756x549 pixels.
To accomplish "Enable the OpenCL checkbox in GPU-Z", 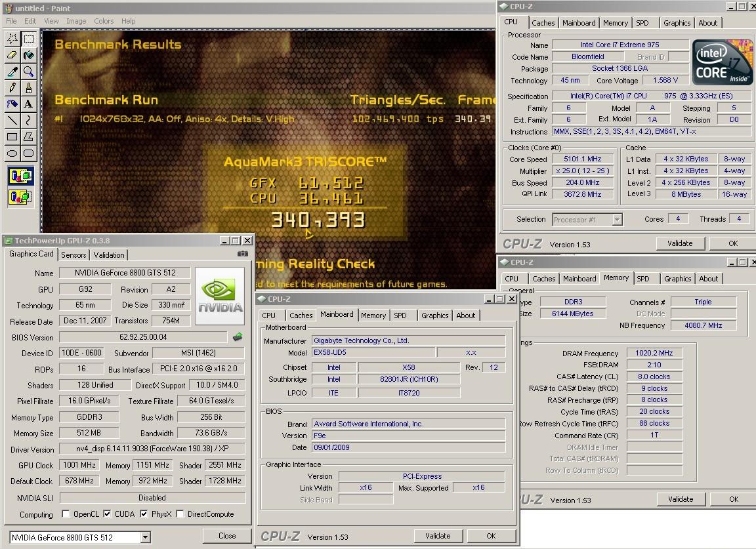I will pyautogui.click(x=66, y=514).
